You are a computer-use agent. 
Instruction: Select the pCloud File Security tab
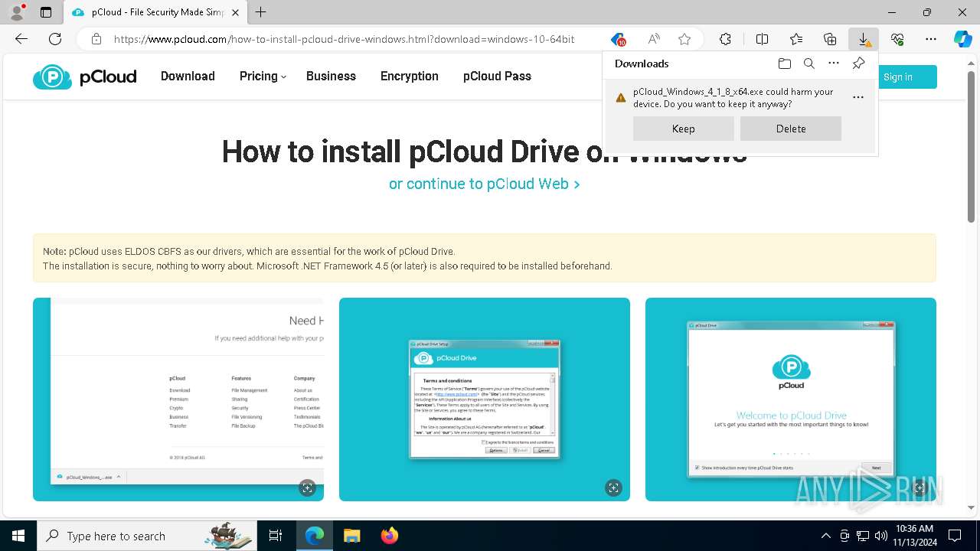[155, 12]
